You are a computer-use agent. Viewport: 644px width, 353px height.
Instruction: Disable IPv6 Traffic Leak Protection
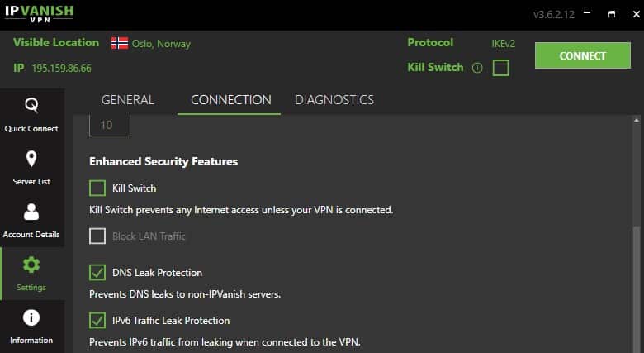point(97,321)
